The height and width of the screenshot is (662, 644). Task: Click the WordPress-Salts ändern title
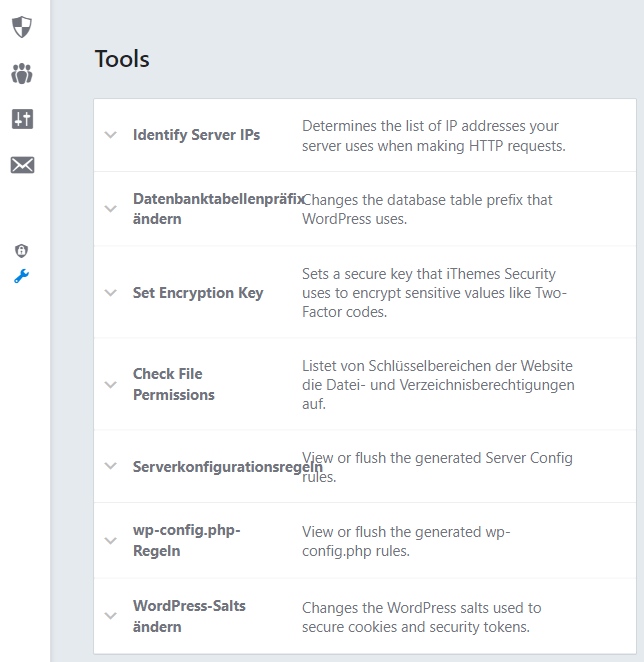coord(189,616)
